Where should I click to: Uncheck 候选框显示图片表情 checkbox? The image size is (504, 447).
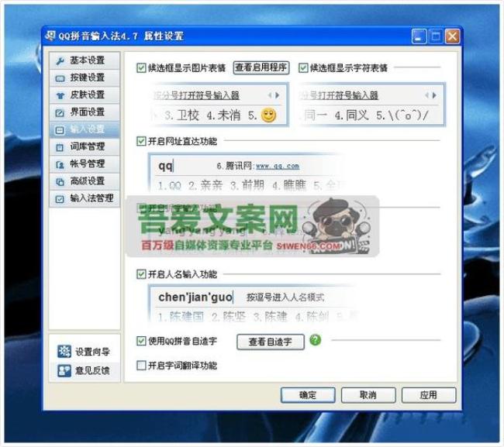coord(141,67)
